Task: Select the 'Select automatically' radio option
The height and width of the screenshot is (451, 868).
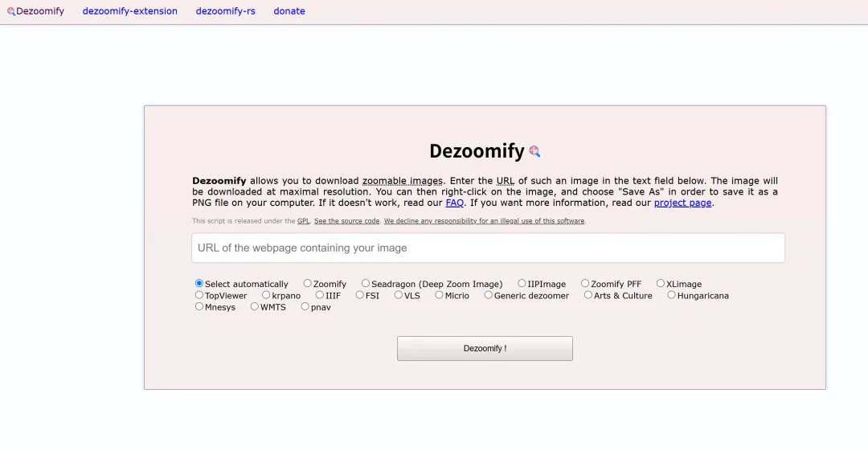Action: (x=199, y=283)
